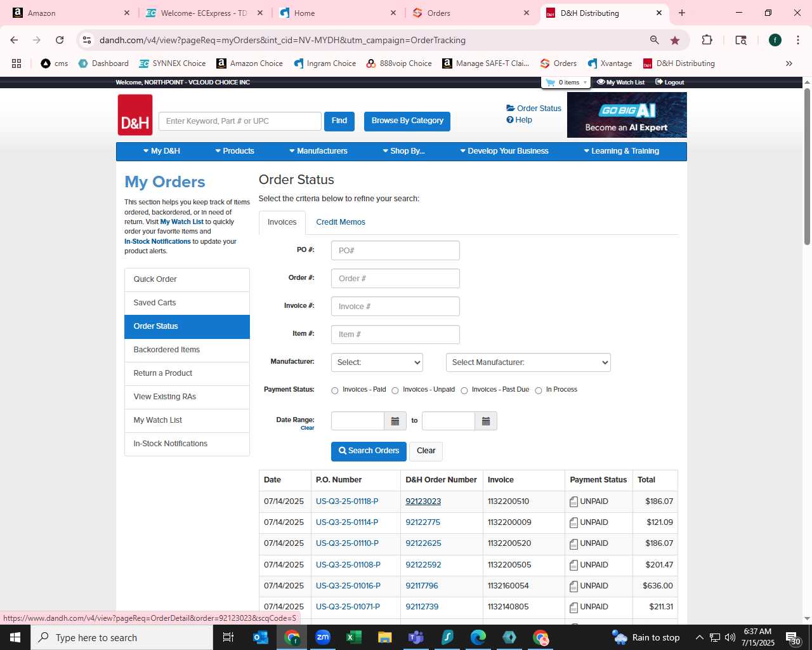This screenshot has height=650, width=812.
Task: Go back to previous page
Action: pos(14,40)
